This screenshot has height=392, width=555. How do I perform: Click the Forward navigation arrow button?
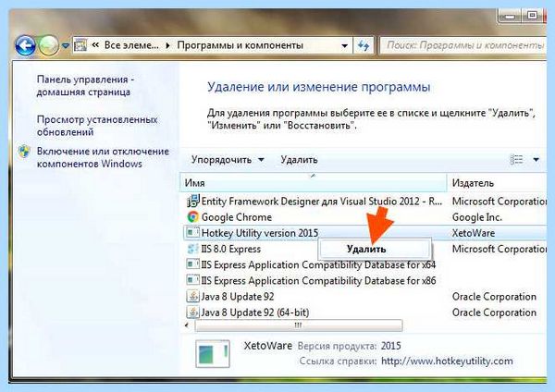[x=48, y=45]
